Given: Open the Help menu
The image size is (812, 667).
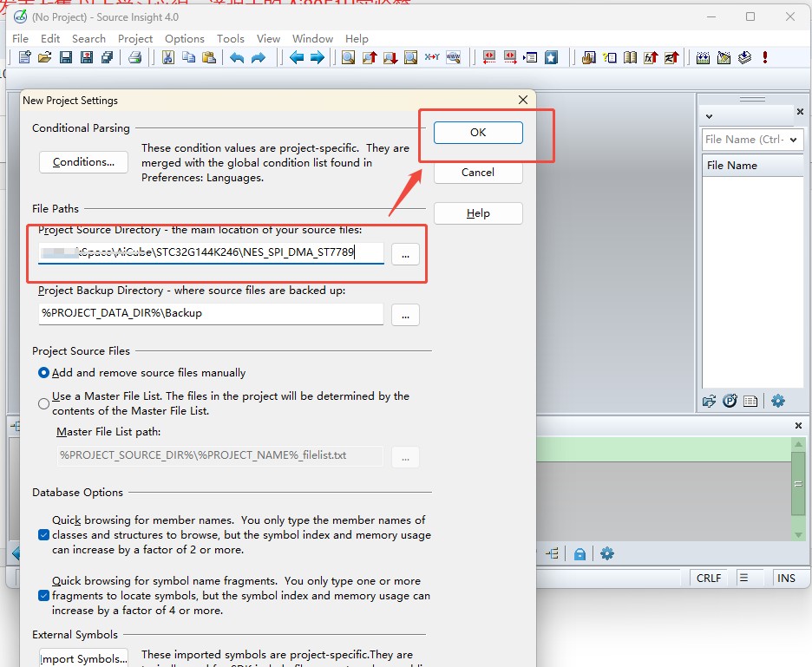Looking at the screenshot, I should point(357,39).
